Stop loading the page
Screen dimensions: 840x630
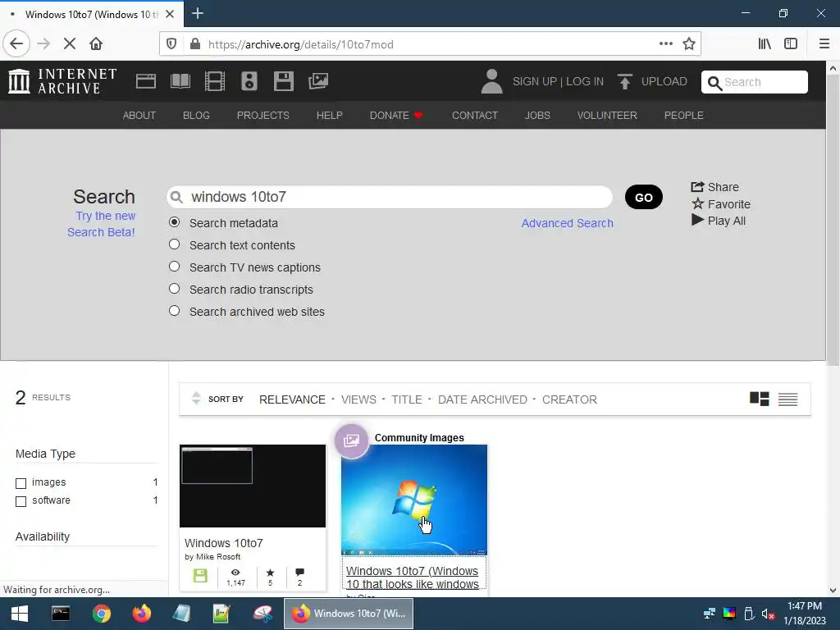(70, 44)
